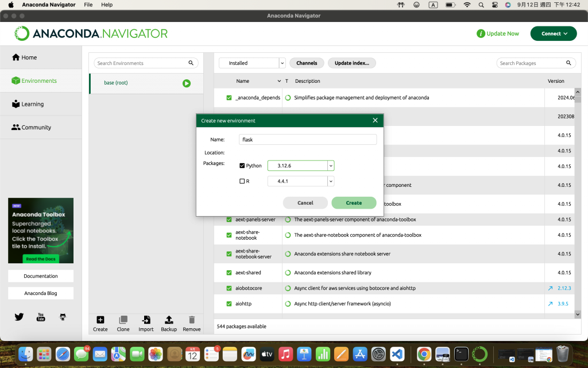Open Visual Studio Code from the dock
The height and width of the screenshot is (368, 588).
click(x=397, y=354)
